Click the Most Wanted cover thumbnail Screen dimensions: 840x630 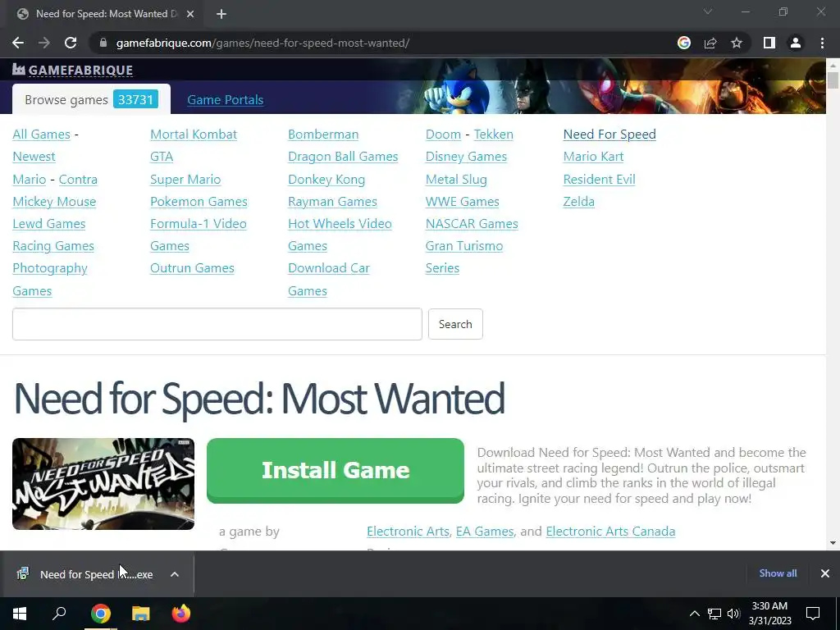click(x=103, y=484)
